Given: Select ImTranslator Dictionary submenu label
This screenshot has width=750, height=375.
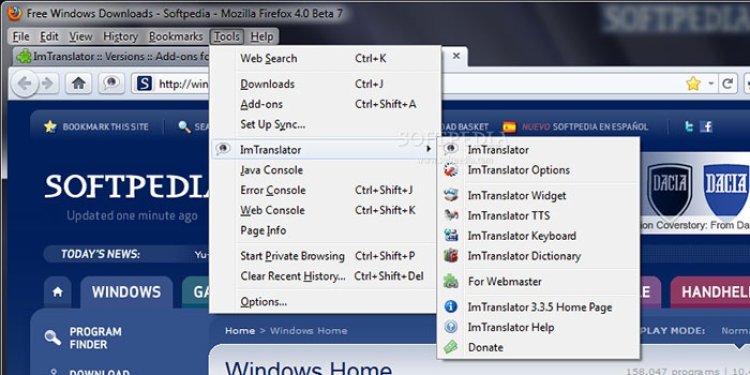Looking at the screenshot, I should (x=524, y=256).
